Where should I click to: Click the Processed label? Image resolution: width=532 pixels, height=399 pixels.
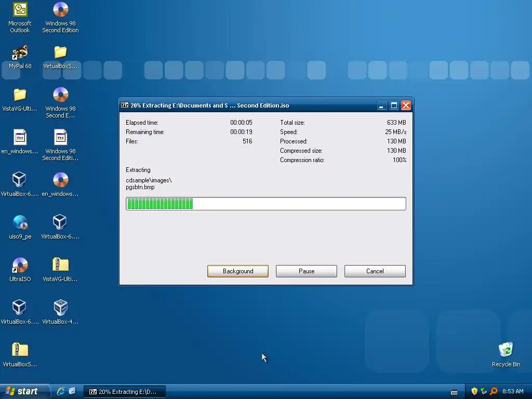294,141
